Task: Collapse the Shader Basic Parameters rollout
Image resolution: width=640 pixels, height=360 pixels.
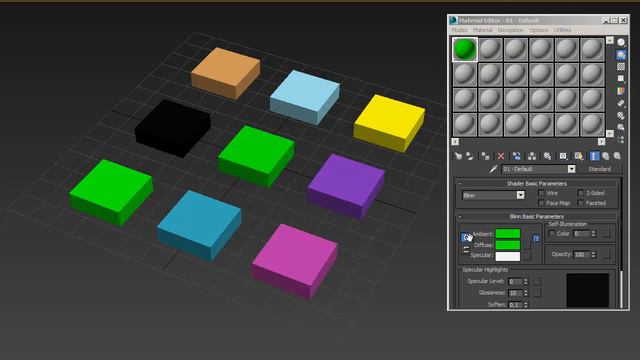Action: [x=537, y=184]
